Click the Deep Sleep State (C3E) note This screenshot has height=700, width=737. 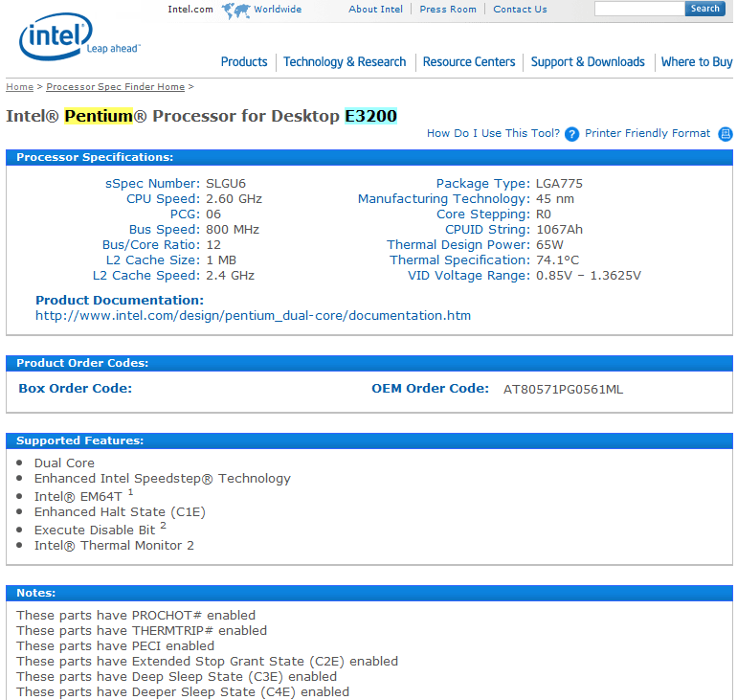point(176,676)
